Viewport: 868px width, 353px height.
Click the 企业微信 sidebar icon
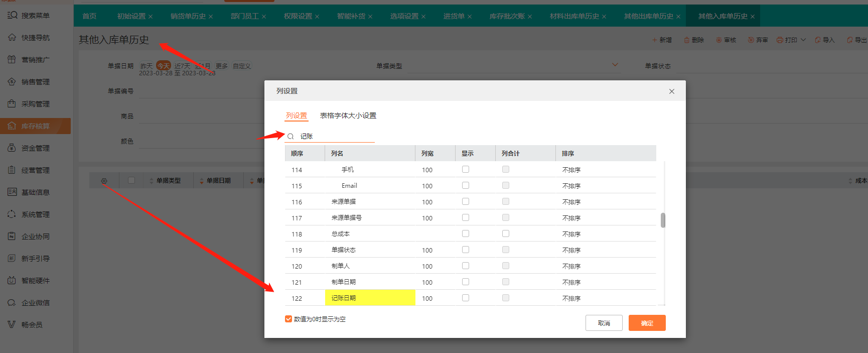[12, 303]
